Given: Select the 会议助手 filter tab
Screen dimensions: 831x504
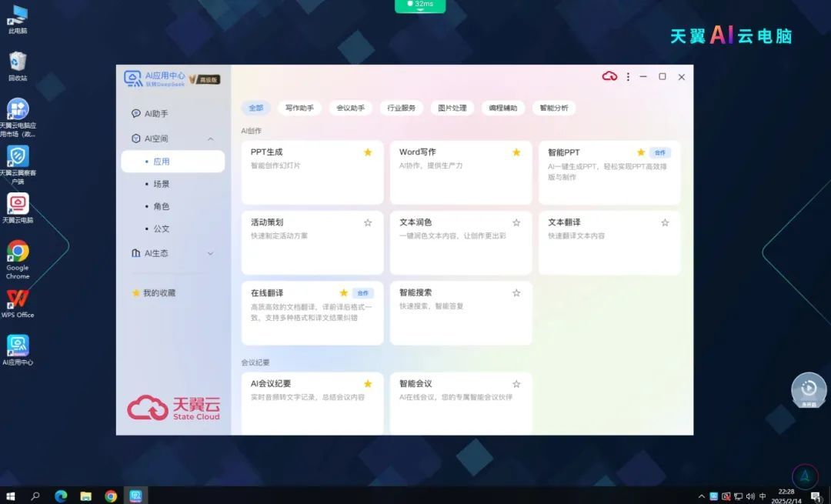Looking at the screenshot, I should (x=350, y=108).
